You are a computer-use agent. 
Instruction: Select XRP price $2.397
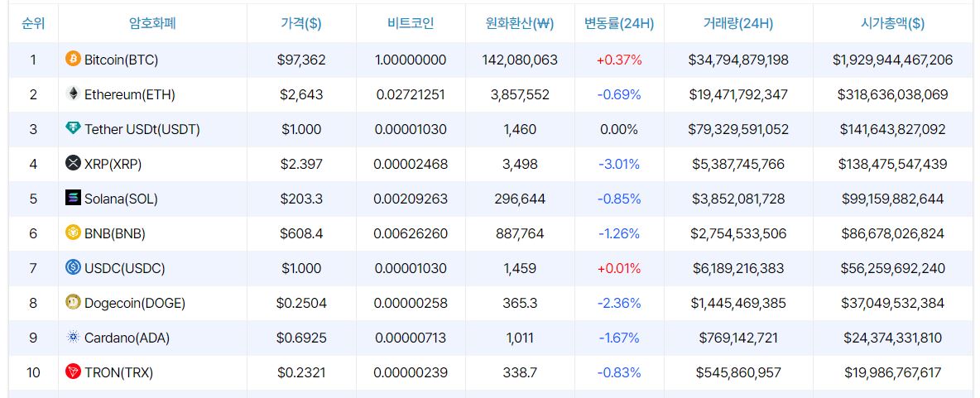(301, 165)
